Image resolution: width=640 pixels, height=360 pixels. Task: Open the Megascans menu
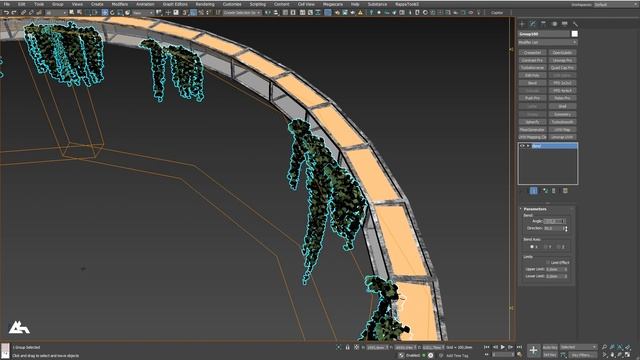pyautogui.click(x=333, y=4)
